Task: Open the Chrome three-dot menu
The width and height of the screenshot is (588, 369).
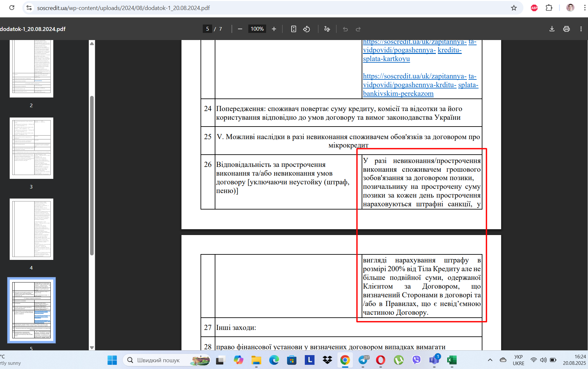Action: point(584,8)
